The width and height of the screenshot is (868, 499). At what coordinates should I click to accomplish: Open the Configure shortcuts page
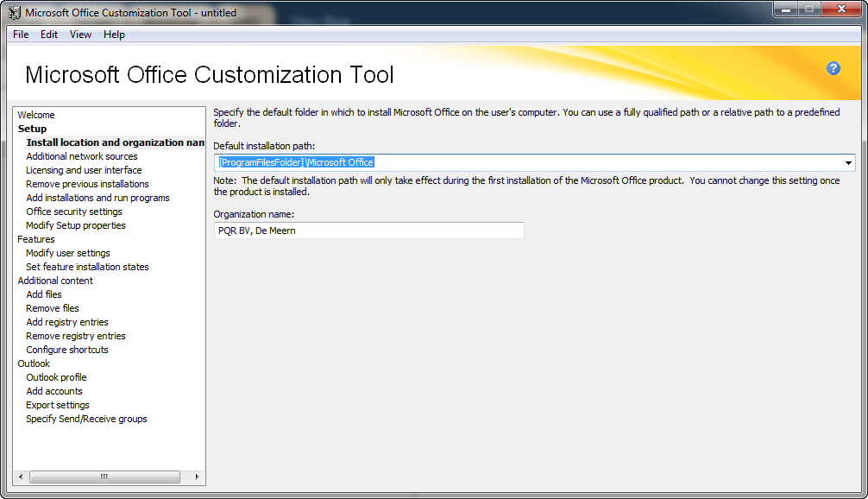66,350
